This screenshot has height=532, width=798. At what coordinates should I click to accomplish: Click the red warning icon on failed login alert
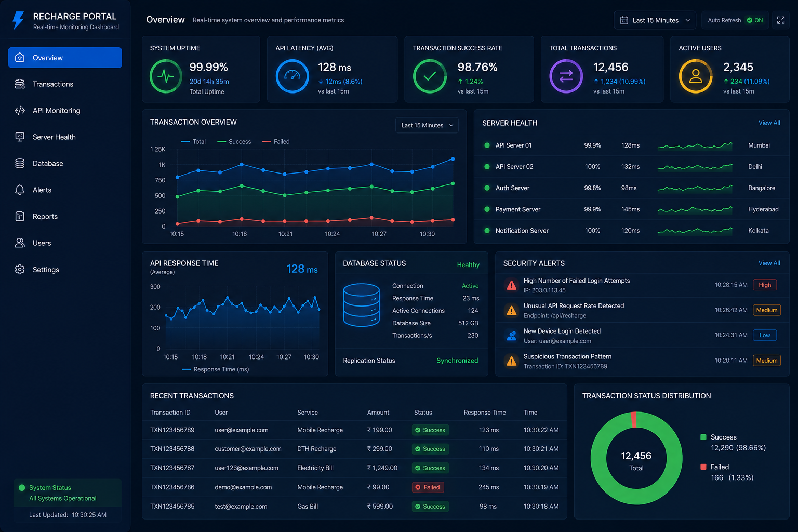512,285
